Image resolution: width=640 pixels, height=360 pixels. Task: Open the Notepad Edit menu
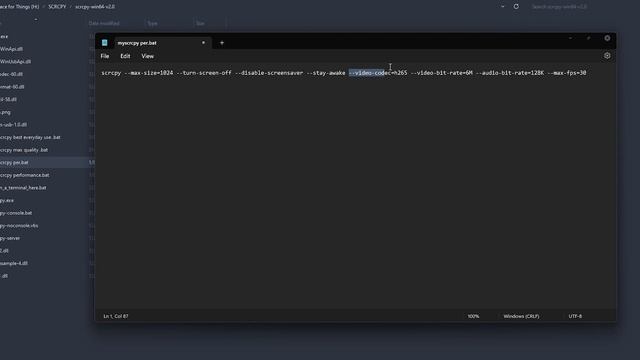[125, 56]
